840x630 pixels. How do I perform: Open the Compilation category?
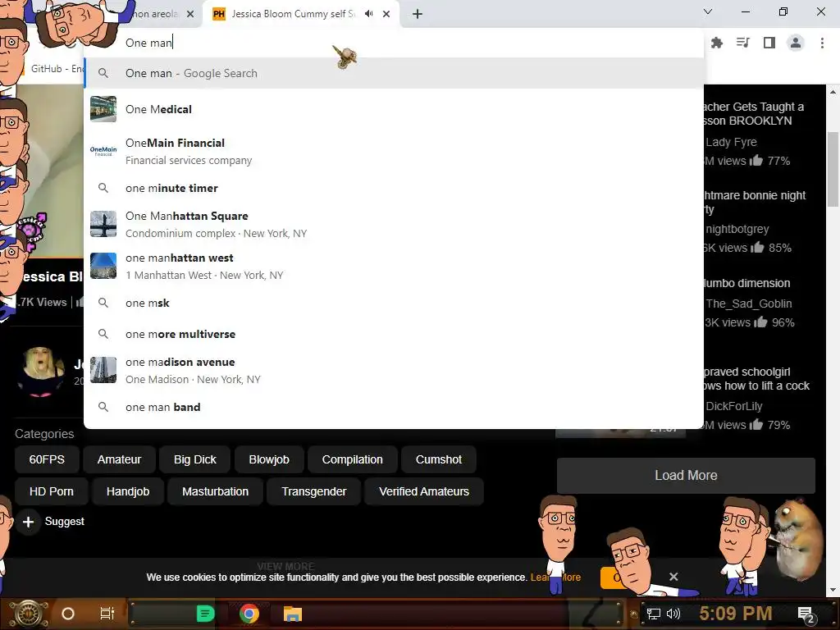tap(352, 459)
